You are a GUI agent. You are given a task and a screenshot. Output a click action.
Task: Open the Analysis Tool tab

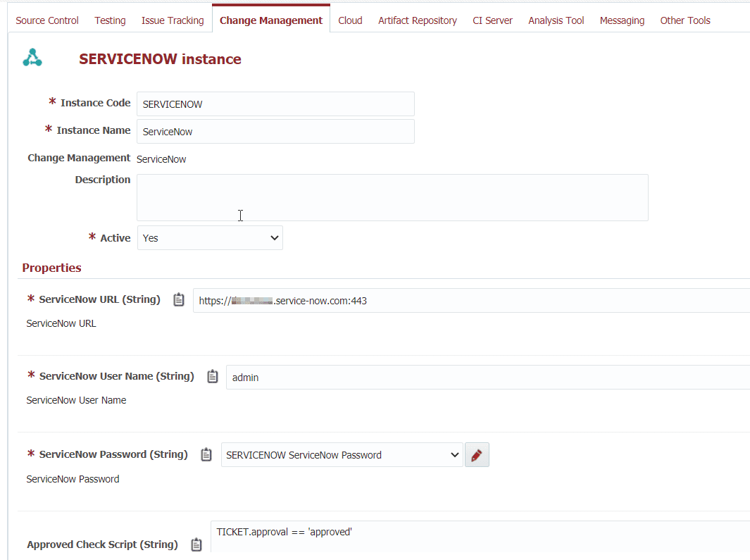(x=556, y=20)
